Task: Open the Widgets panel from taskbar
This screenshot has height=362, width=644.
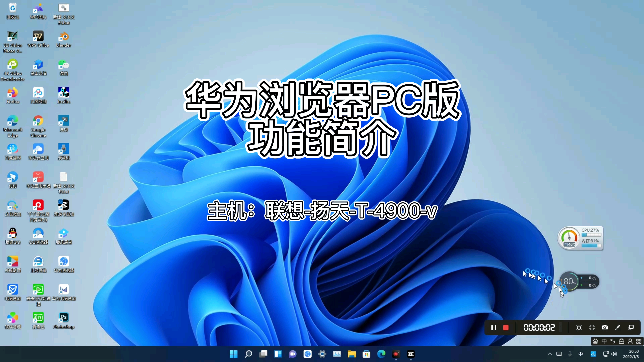Action: point(278,354)
